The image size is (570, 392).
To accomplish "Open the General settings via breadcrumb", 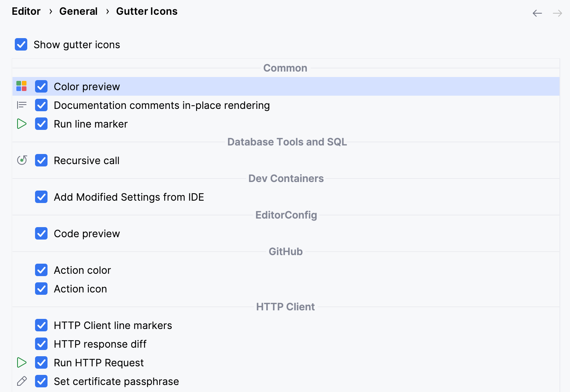I will click(x=78, y=11).
